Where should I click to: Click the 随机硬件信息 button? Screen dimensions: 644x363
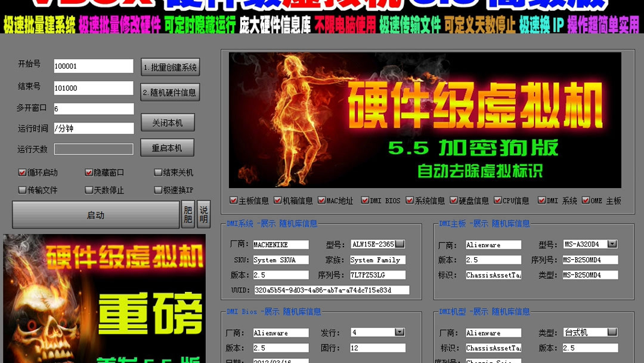click(x=171, y=91)
